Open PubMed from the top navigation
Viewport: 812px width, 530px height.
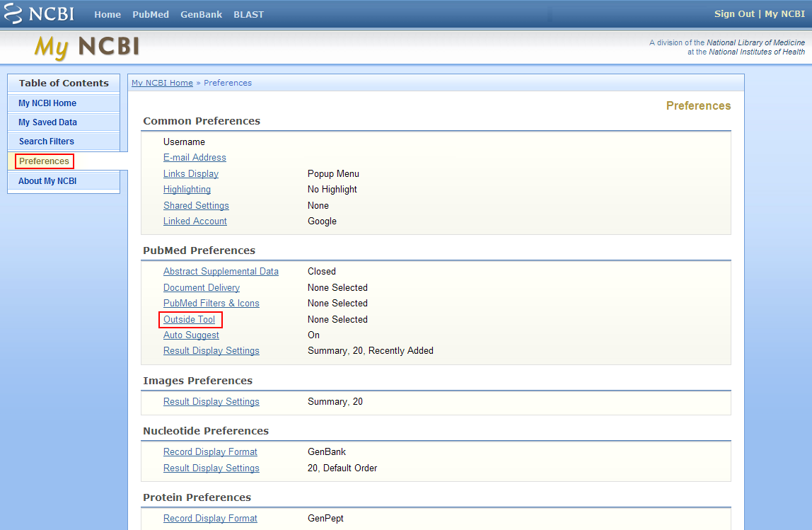tap(151, 15)
